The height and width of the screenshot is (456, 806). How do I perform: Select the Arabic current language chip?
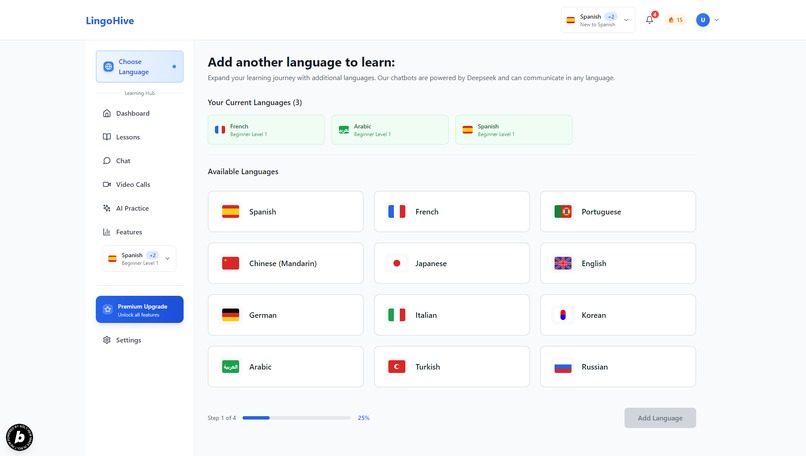click(390, 130)
